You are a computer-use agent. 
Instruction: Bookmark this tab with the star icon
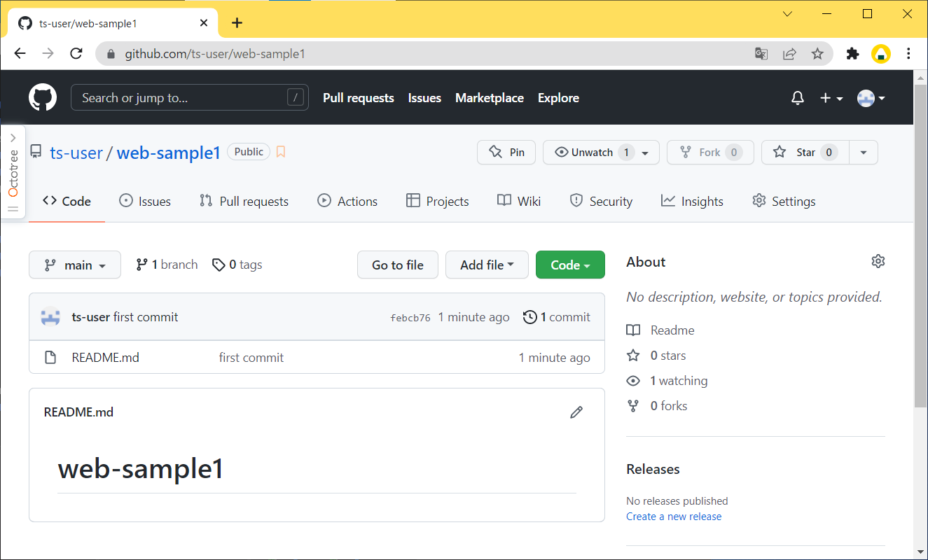coord(817,54)
